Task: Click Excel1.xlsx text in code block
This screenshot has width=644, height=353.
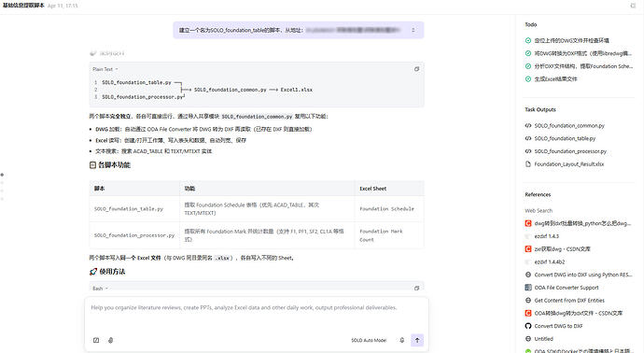Action: (297, 90)
